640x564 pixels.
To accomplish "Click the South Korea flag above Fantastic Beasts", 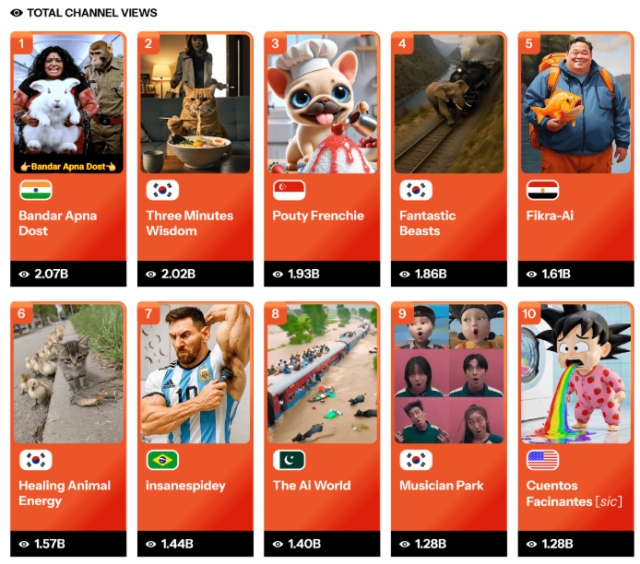I will coord(416,190).
